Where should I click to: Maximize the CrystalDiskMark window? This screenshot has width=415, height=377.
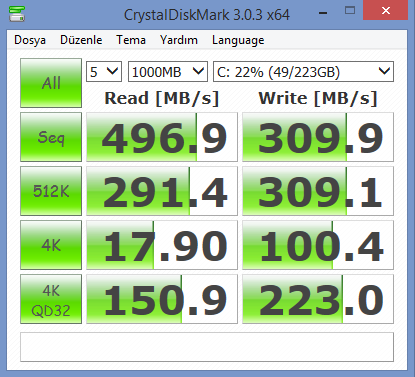tap(350, 11)
